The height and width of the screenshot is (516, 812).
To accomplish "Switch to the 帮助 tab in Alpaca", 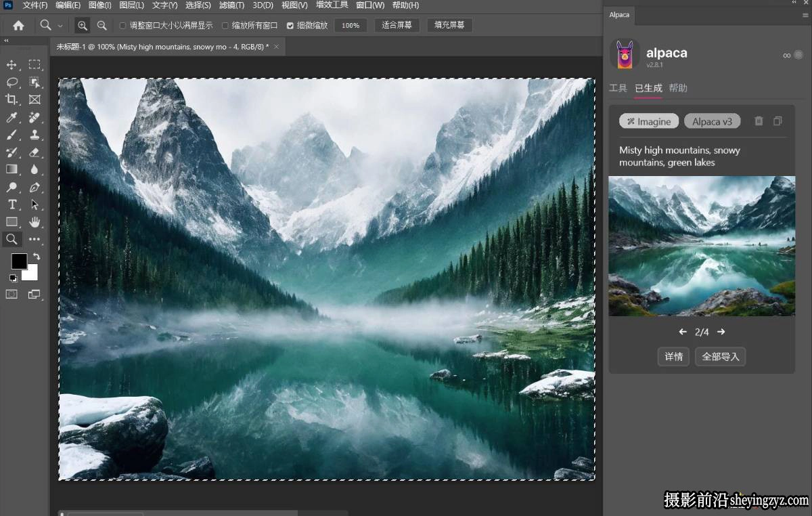I will click(x=678, y=88).
